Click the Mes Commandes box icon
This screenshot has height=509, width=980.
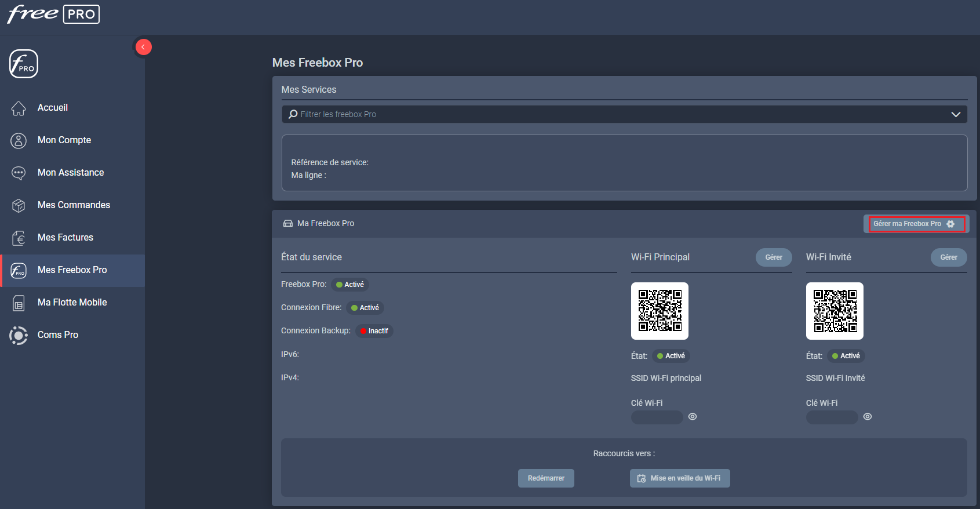point(19,205)
